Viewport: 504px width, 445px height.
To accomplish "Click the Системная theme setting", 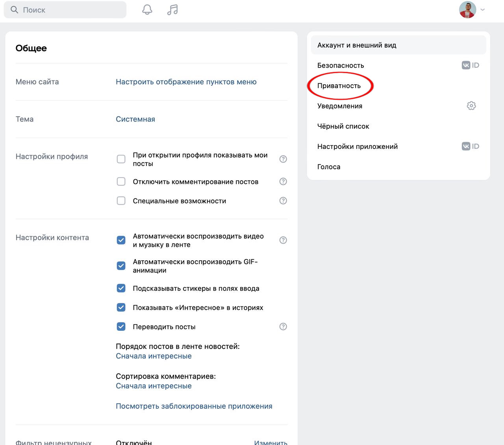I will click(x=135, y=119).
